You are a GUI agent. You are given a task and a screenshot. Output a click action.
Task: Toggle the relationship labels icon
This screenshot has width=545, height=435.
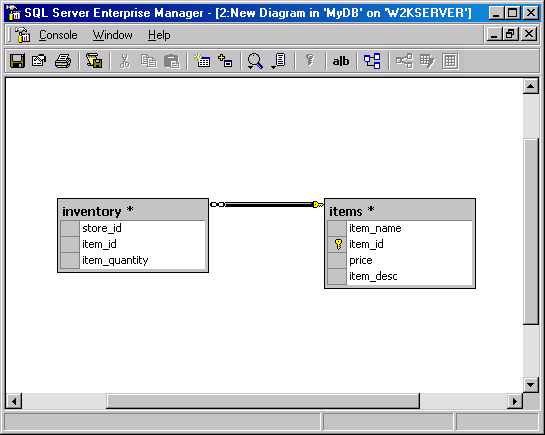coord(372,61)
